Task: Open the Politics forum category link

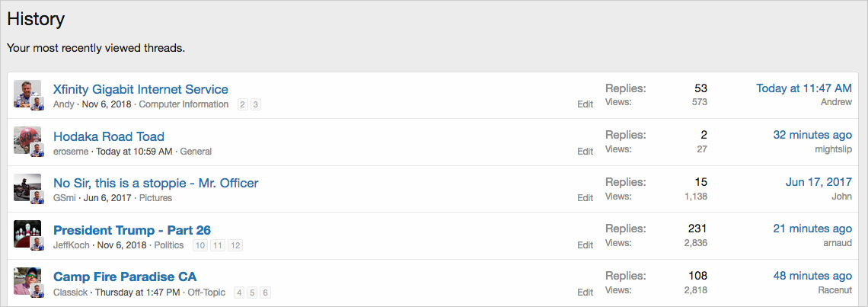Action: 169,245
